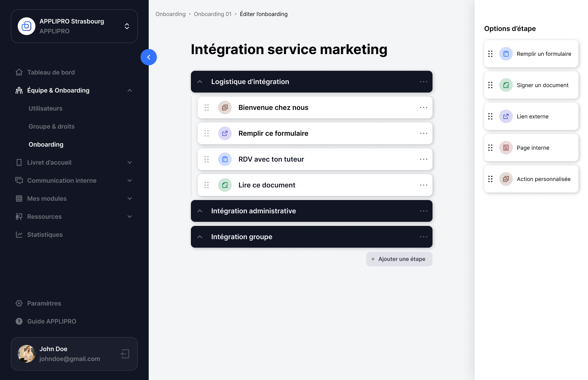
Task: Go to Statistiques in the sidebar
Action: point(45,235)
